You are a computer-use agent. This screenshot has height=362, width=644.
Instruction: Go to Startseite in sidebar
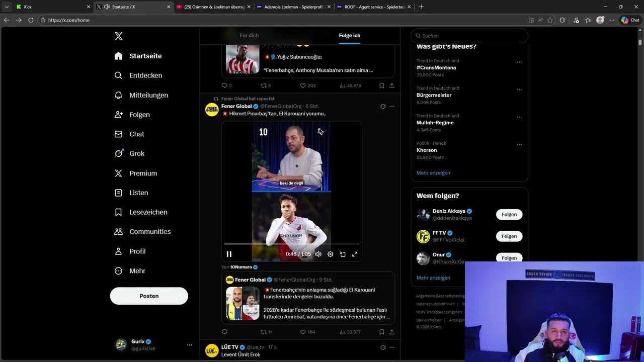point(138,56)
